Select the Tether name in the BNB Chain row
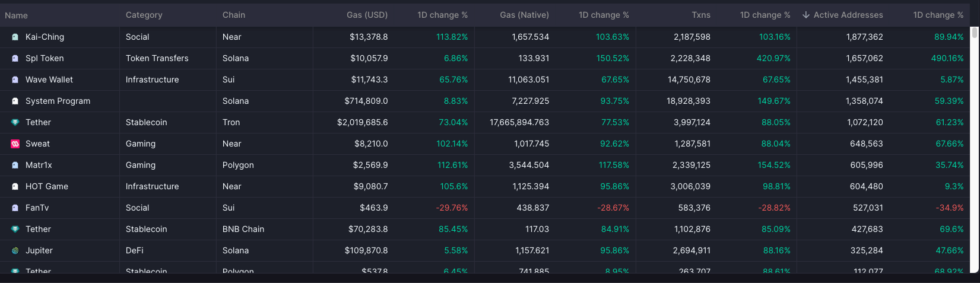Screen dimensions: 980x283 [38, 229]
